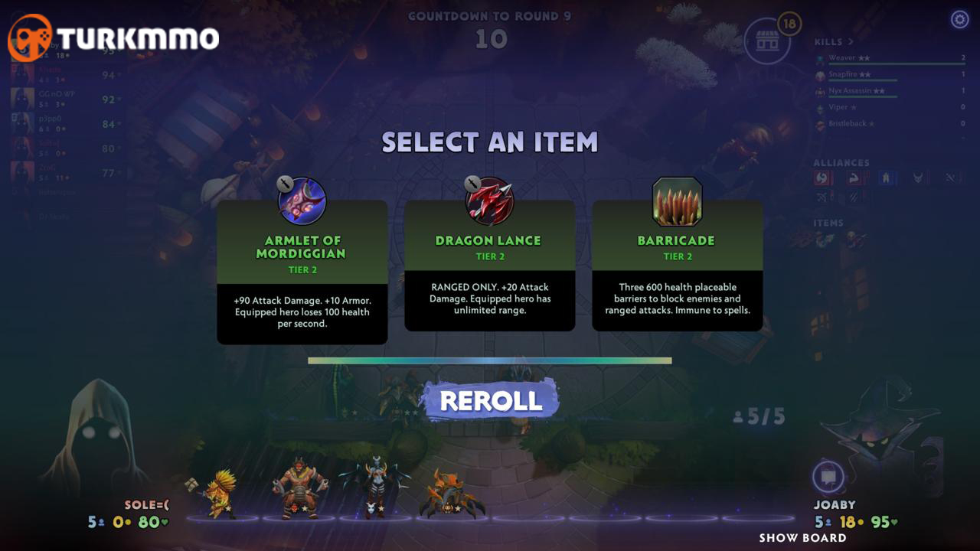Select the spider hero on the bench
This screenshot has height=551, width=980.
tap(451, 494)
